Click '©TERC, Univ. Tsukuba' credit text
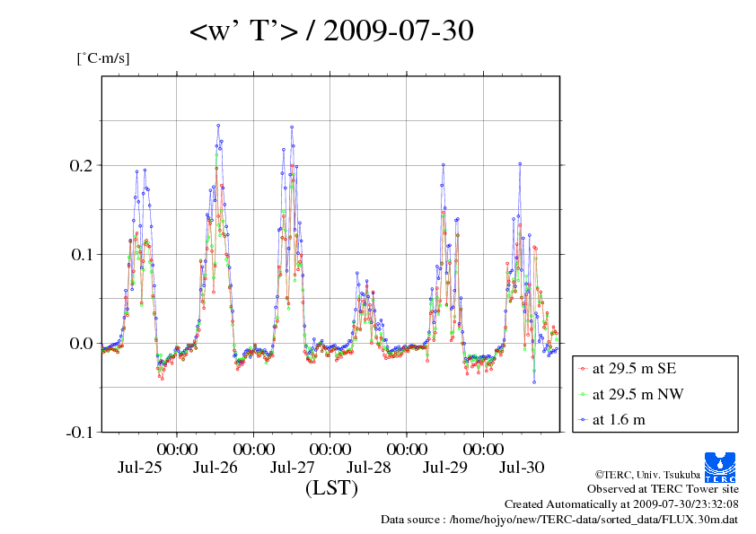The width and height of the screenshot is (756, 534). point(647,475)
